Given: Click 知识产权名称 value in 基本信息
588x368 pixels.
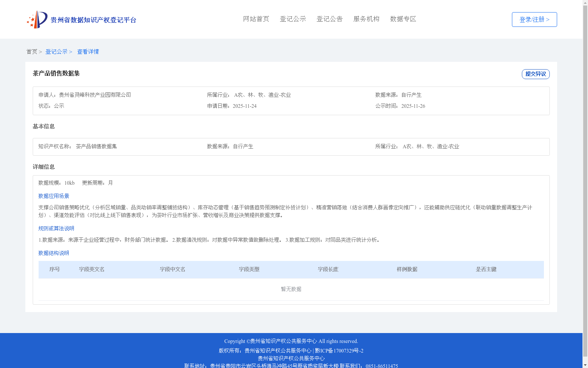Looking at the screenshot, I should pos(96,146).
